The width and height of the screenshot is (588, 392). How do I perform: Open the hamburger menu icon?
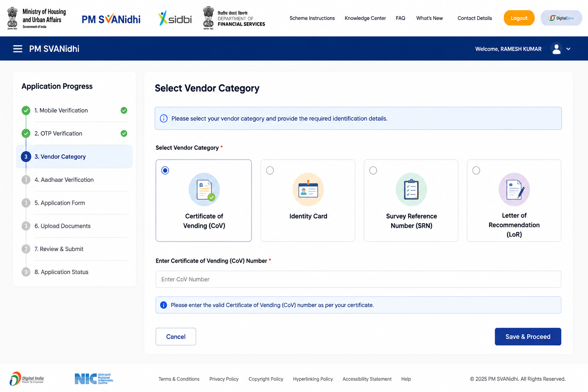point(18,49)
